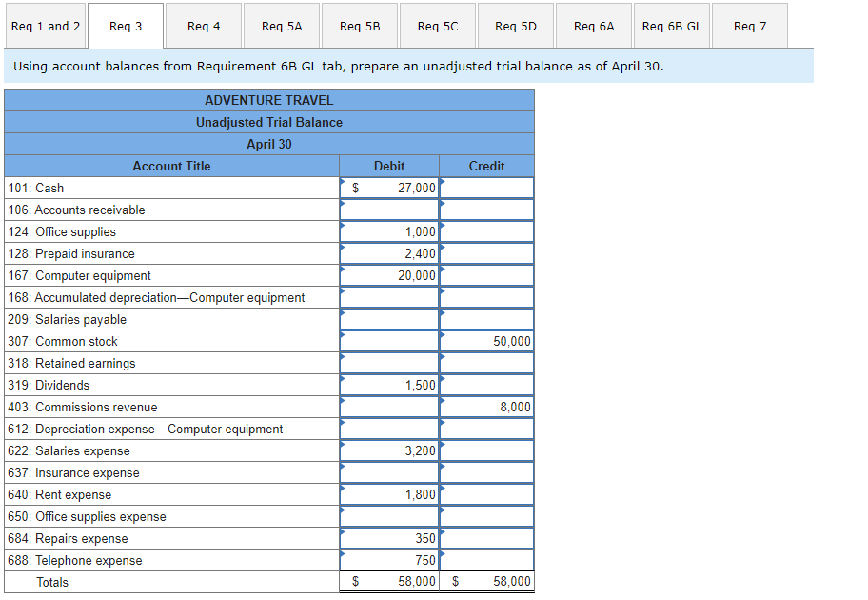Click the Insurance expense debit cell

tap(389, 472)
